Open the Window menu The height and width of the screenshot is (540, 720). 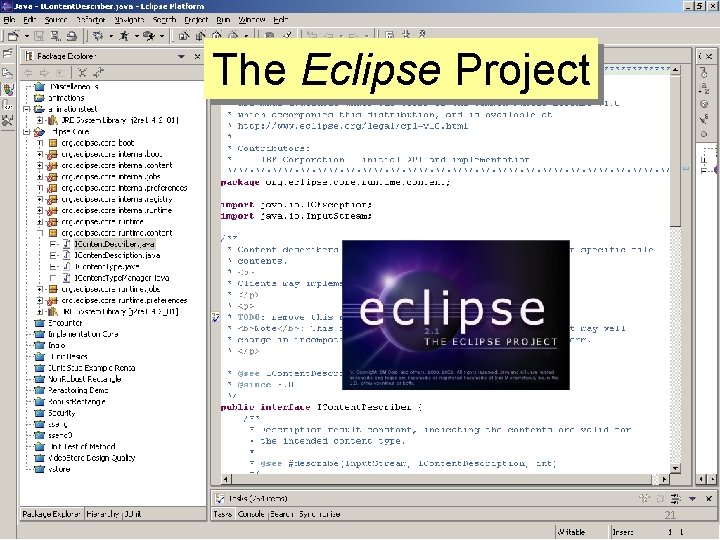click(x=252, y=20)
